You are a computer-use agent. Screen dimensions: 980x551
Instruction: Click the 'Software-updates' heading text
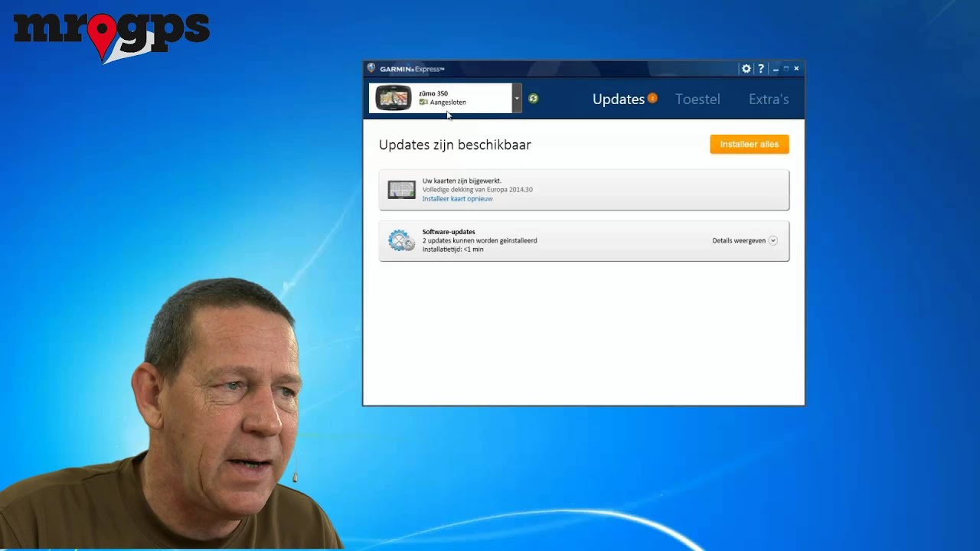click(x=449, y=232)
